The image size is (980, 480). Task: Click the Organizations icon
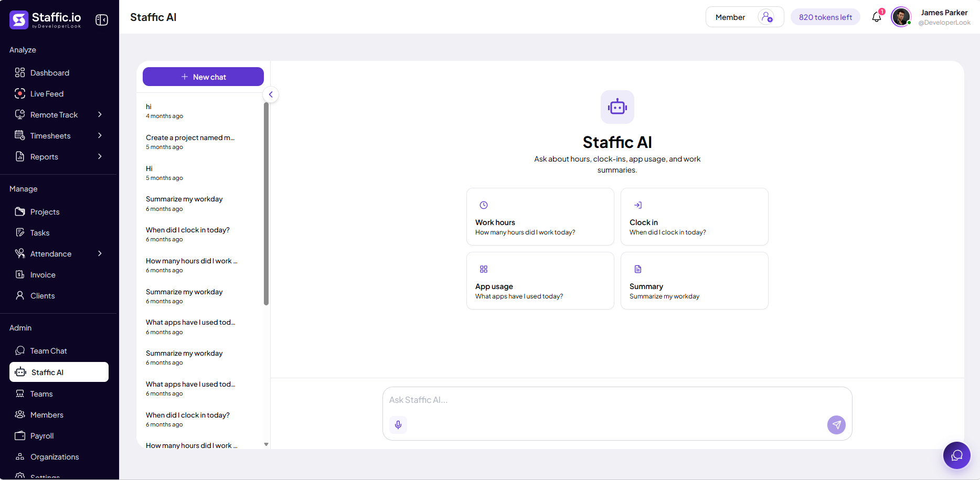pyautogui.click(x=20, y=456)
